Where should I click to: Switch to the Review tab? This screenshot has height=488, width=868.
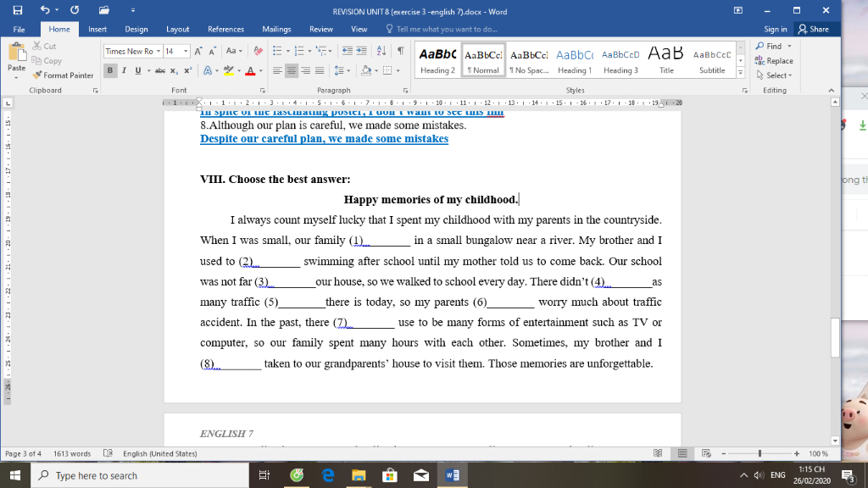(321, 30)
